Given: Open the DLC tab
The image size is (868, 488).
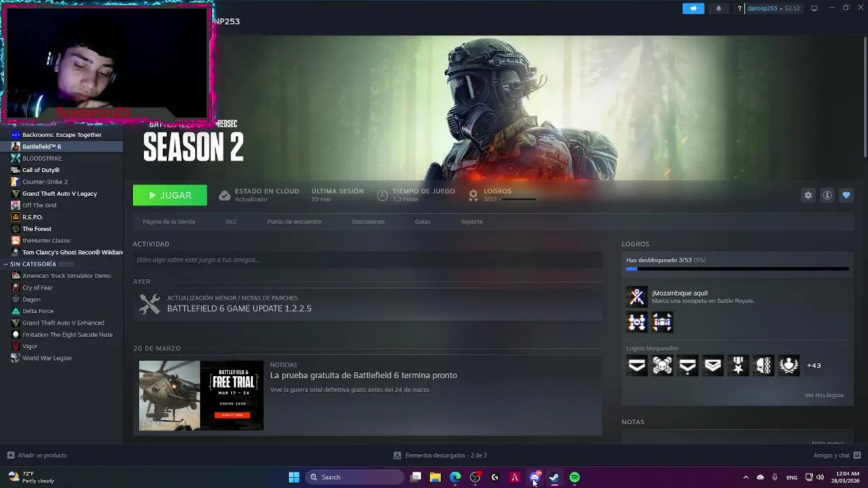Looking at the screenshot, I should point(231,222).
